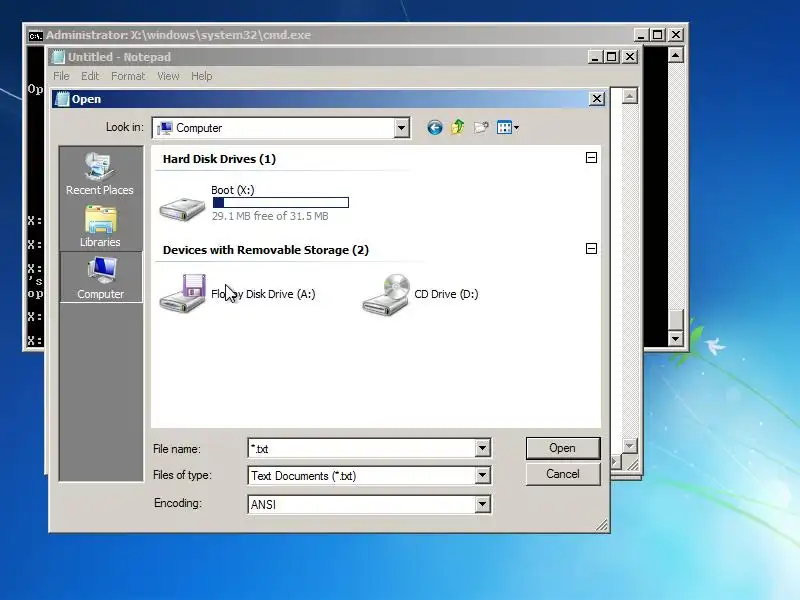Click the Boot drive capacity bar

281,203
